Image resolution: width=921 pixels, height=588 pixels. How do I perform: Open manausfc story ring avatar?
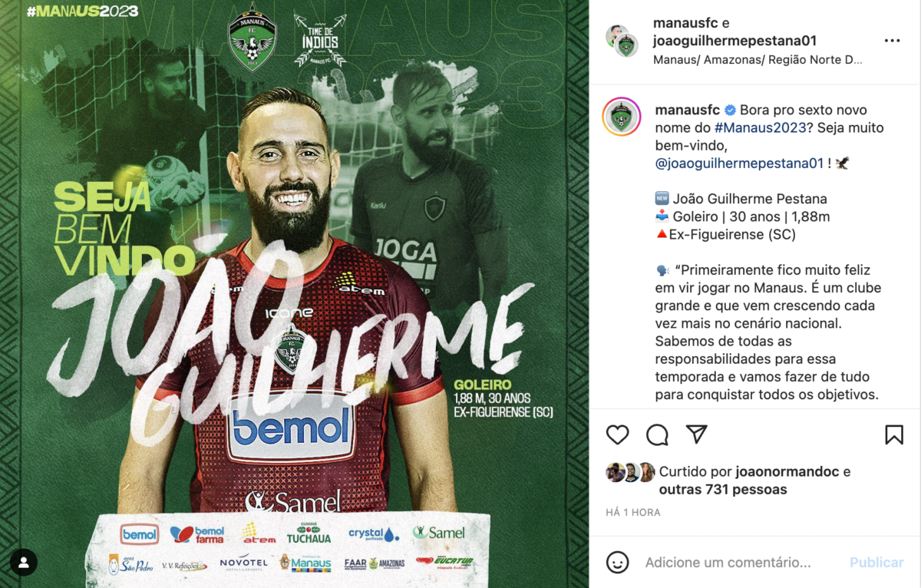pos(622,117)
